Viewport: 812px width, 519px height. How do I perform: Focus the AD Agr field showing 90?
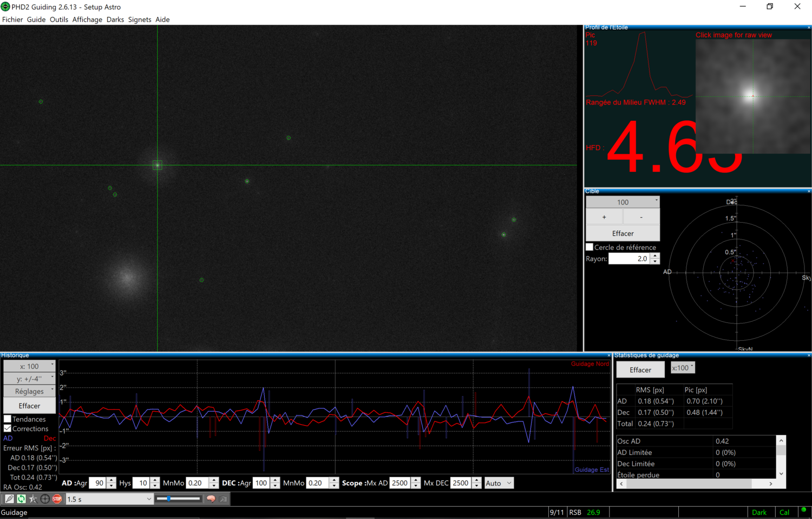[x=98, y=483]
